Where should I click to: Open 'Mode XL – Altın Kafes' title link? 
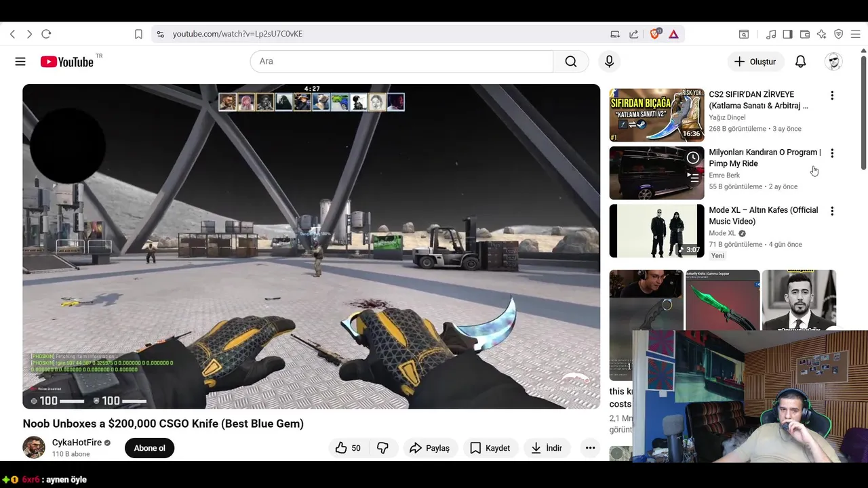coord(764,216)
